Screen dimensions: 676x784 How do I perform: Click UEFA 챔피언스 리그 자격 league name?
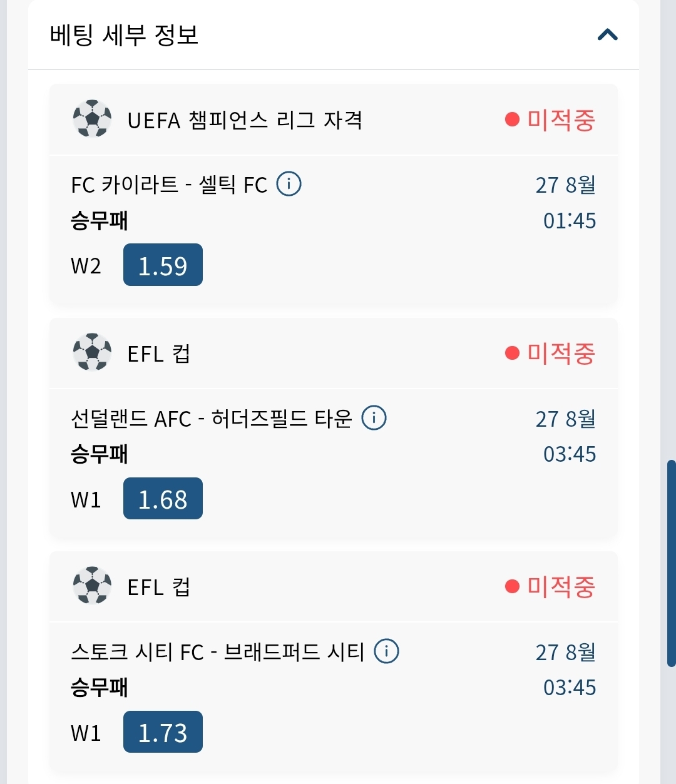point(245,120)
